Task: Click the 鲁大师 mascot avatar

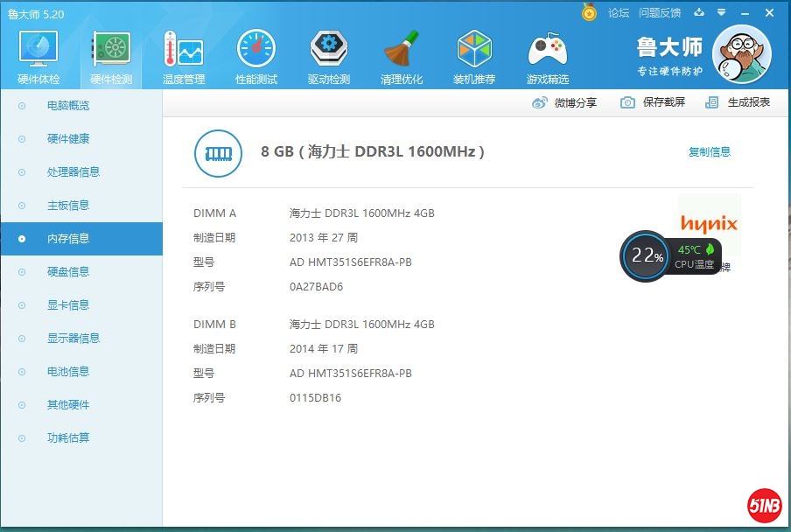Action: pos(741,54)
